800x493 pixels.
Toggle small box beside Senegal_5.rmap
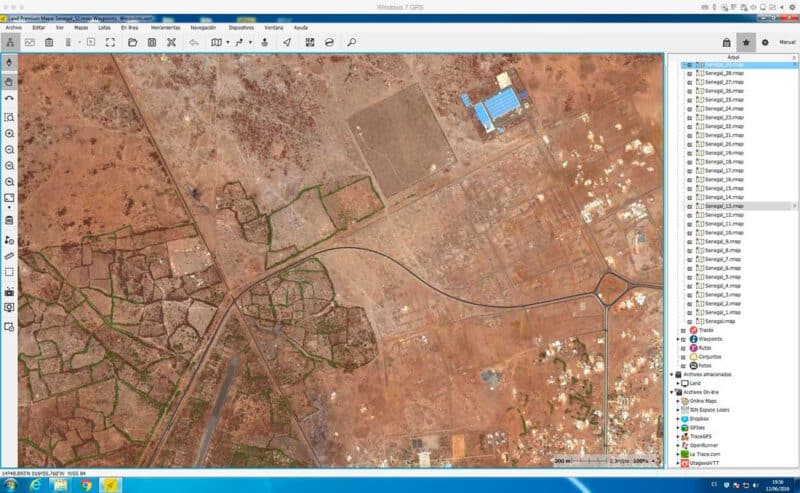[690, 277]
